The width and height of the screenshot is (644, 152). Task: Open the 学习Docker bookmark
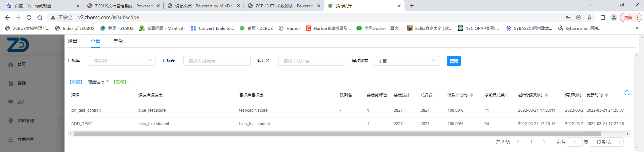pos(379,28)
